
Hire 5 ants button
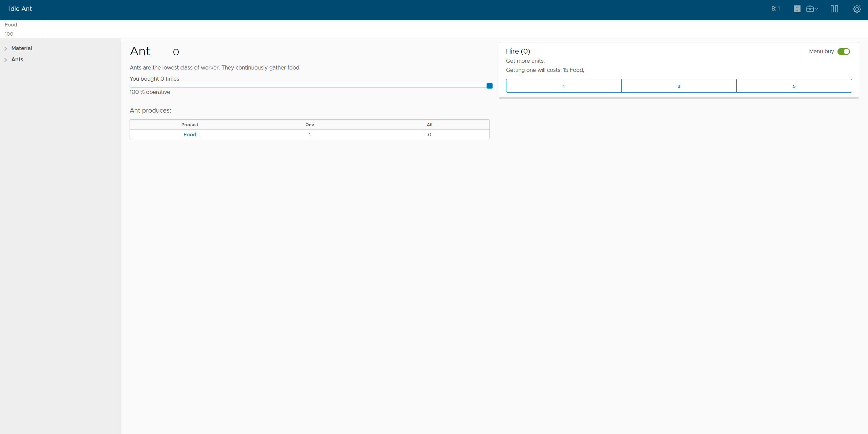[794, 86]
